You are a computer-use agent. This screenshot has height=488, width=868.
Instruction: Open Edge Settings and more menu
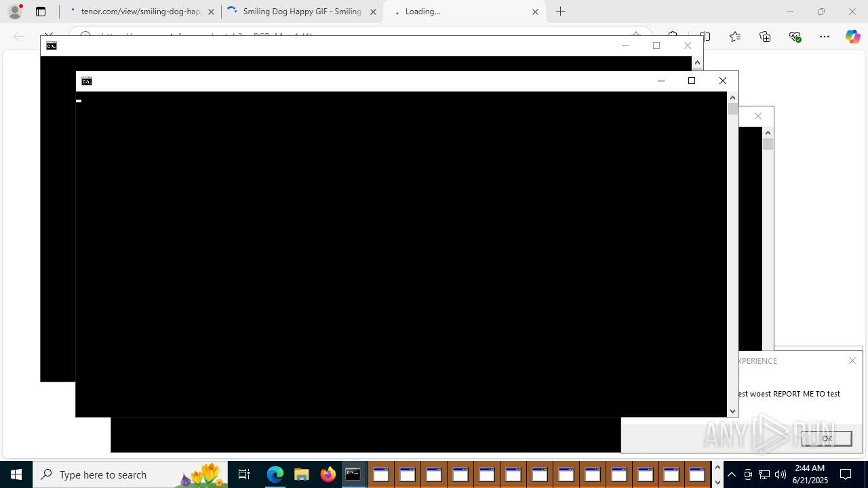click(825, 37)
